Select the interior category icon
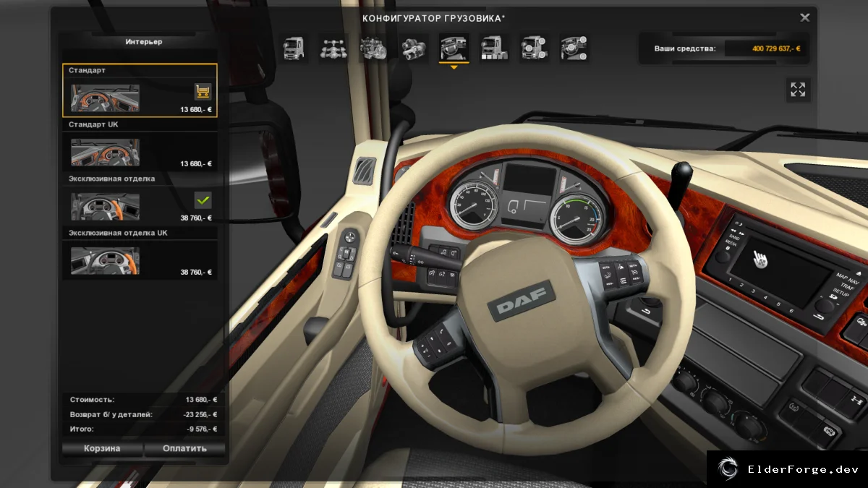The height and width of the screenshot is (488, 868). click(454, 48)
